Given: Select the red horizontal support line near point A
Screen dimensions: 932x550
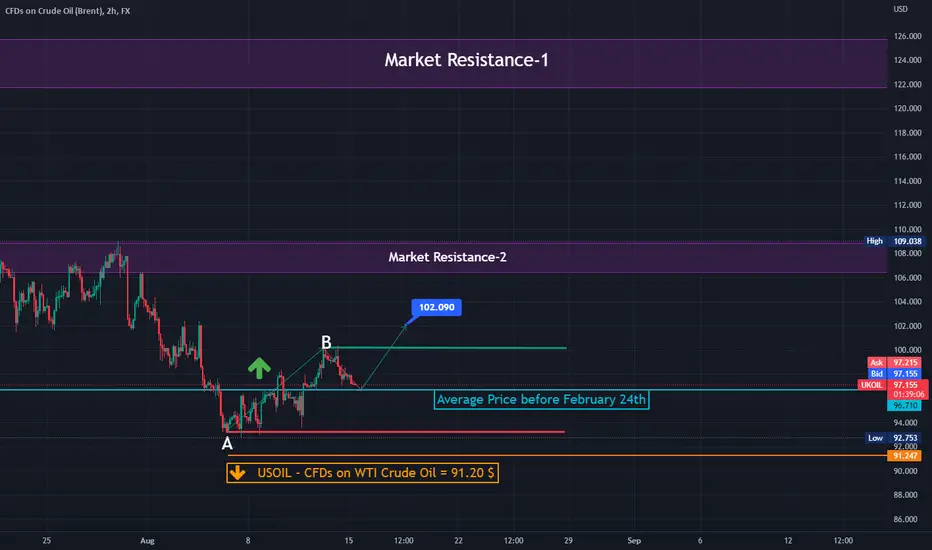Looking at the screenshot, I should [395, 432].
